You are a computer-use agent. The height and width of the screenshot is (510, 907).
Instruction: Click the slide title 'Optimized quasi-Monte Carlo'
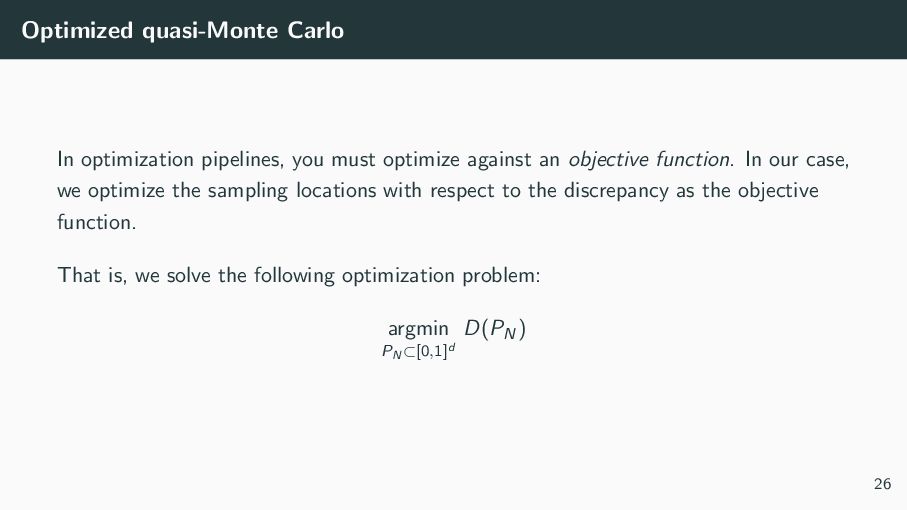pyautogui.click(x=183, y=31)
